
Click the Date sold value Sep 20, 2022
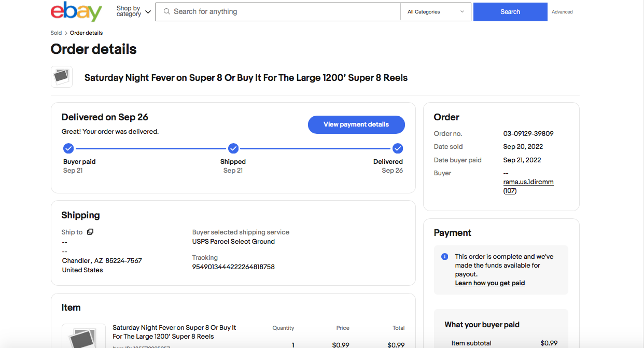[523, 147]
